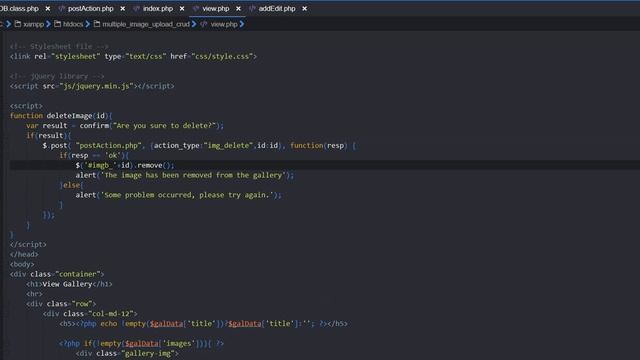Switch to the DB.class.php tab
Viewport: 640px width, 360px height.
pos(19,9)
